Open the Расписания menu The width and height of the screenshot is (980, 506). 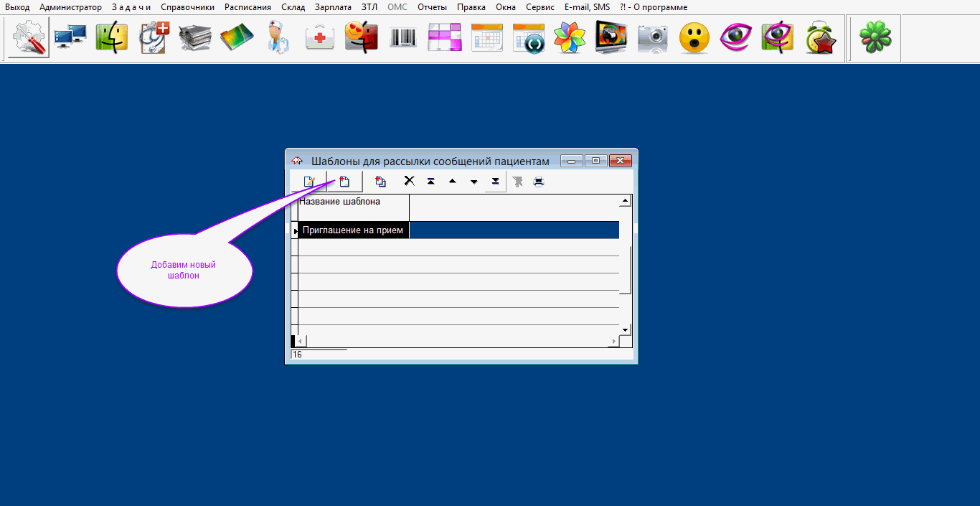(x=248, y=7)
